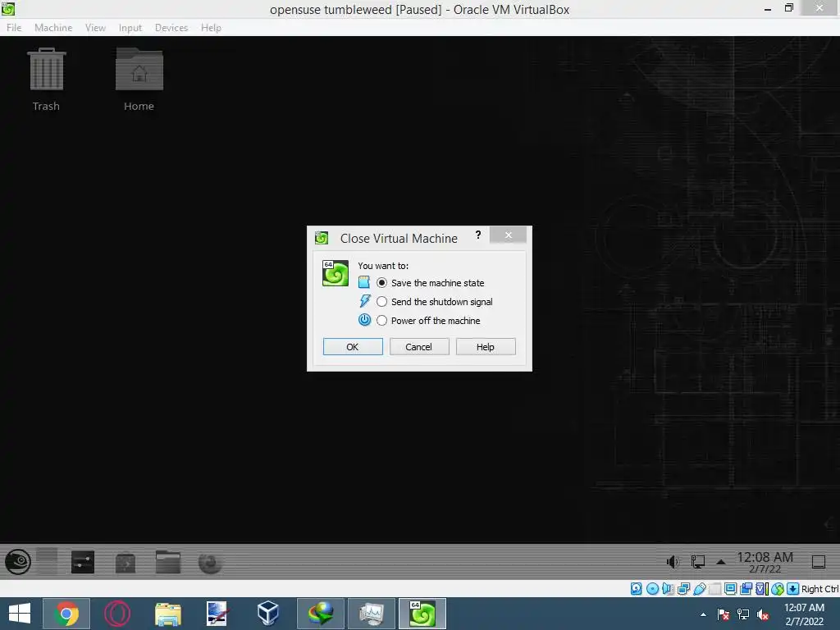
Task: Click the recording status icon
Action: click(x=746, y=589)
